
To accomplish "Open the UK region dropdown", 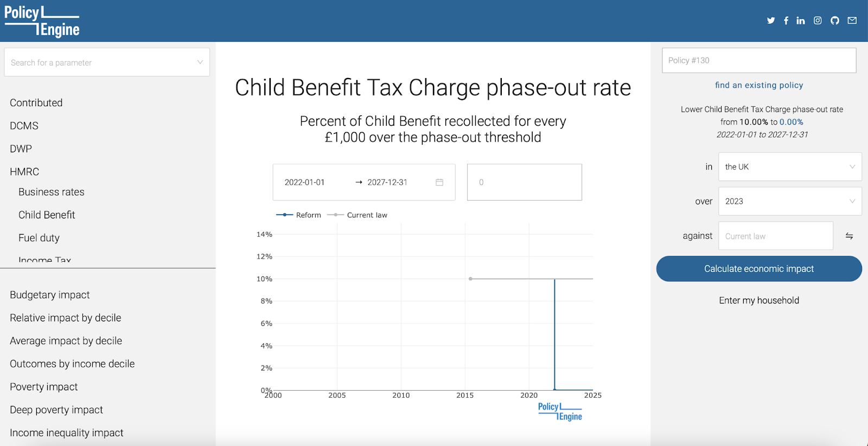I will (x=789, y=167).
